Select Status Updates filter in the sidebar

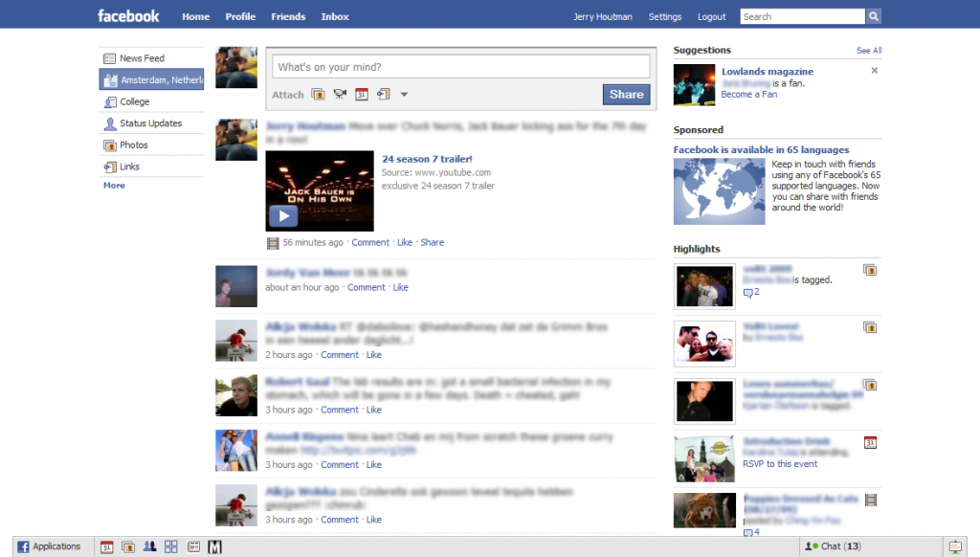150,123
